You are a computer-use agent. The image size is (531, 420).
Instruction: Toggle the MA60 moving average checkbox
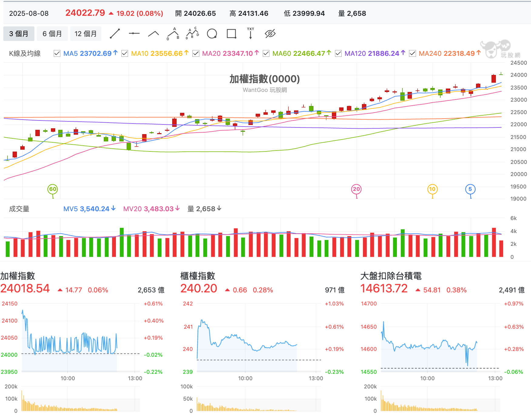(x=266, y=53)
